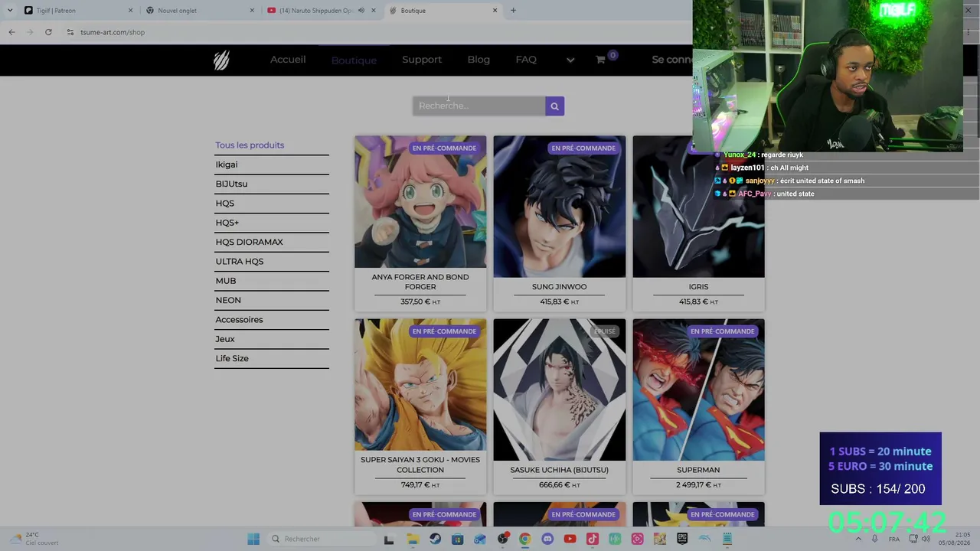Close the Tigilf Patreon tab
The width and height of the screenshot is (980, 551).
click(x=130, y=11)
